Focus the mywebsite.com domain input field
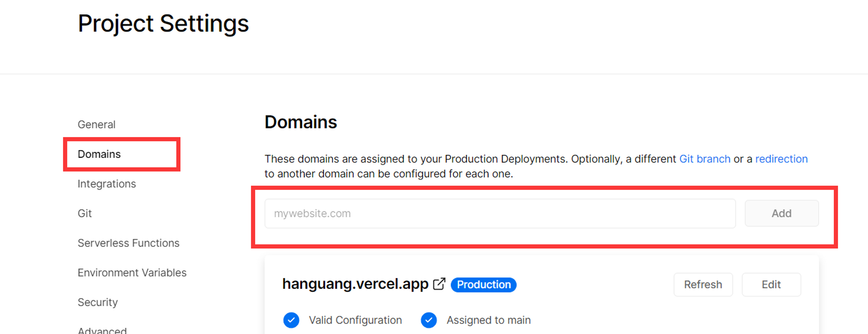 click(x=500, y=213)
